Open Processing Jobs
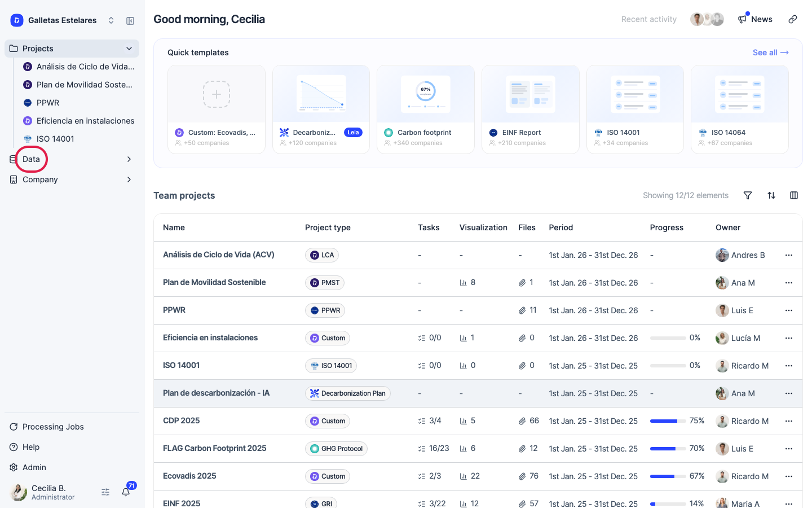Screen dimensions: 812x508 pyautogui.click(x=53, y=427)
